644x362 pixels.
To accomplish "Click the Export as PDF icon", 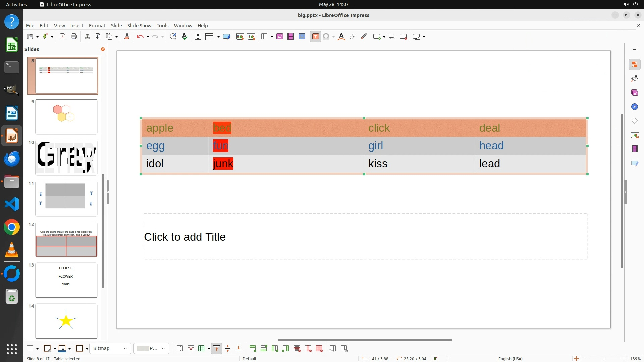I will pos(63,37).
